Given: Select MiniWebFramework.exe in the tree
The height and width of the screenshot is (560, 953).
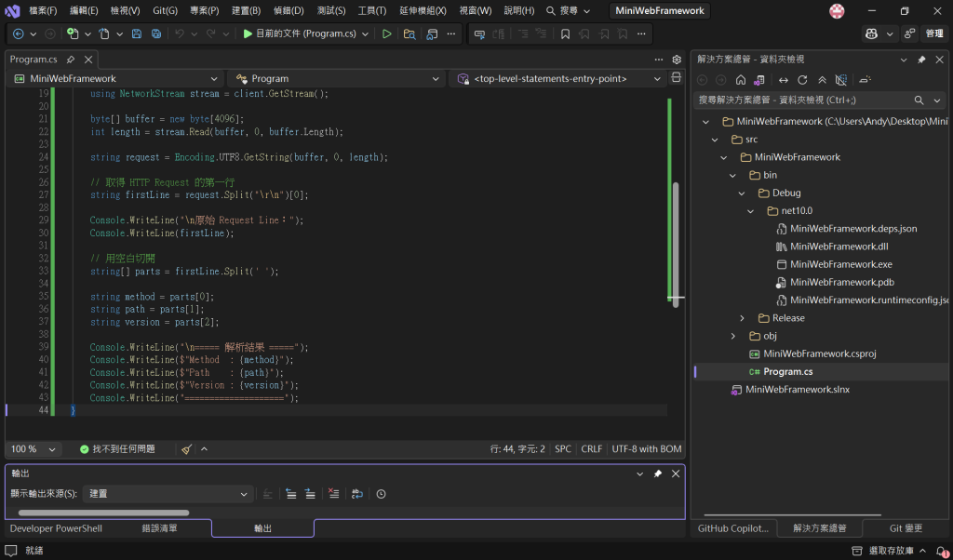Looking at the screenshot, I should point(841,264).
